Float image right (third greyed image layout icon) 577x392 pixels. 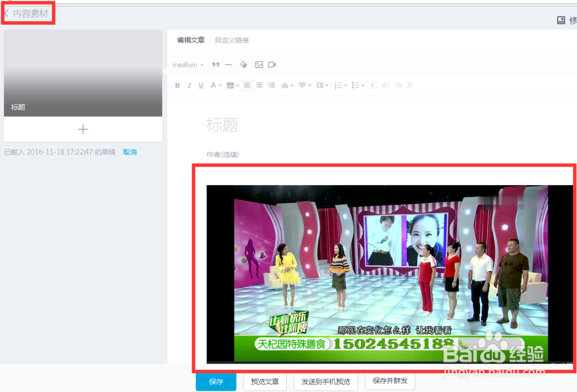coord(398,85)
